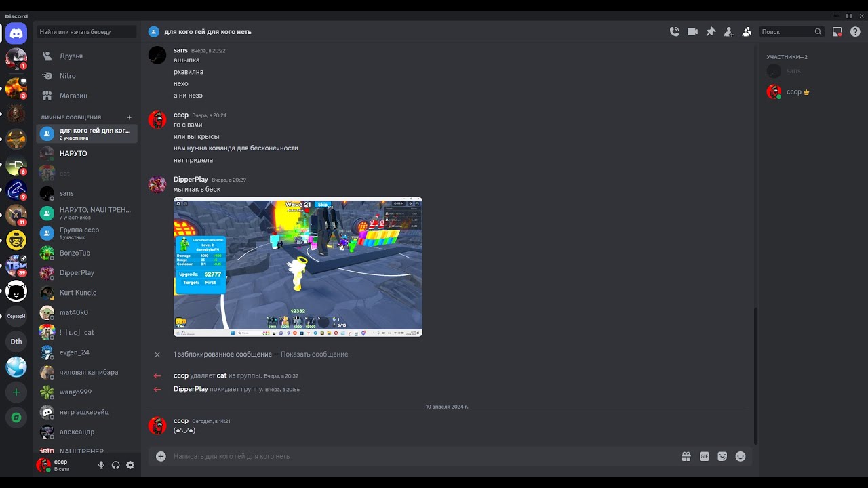Viewport: 868px width, 488px height.
Task: Open the evgen_24 direct message
Action: [87, 352]
